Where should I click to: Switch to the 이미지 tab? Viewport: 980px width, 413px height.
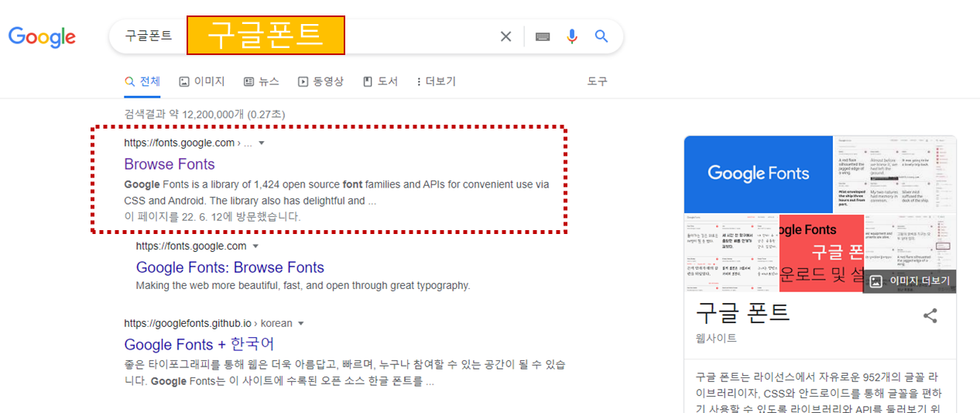point(201,81)
